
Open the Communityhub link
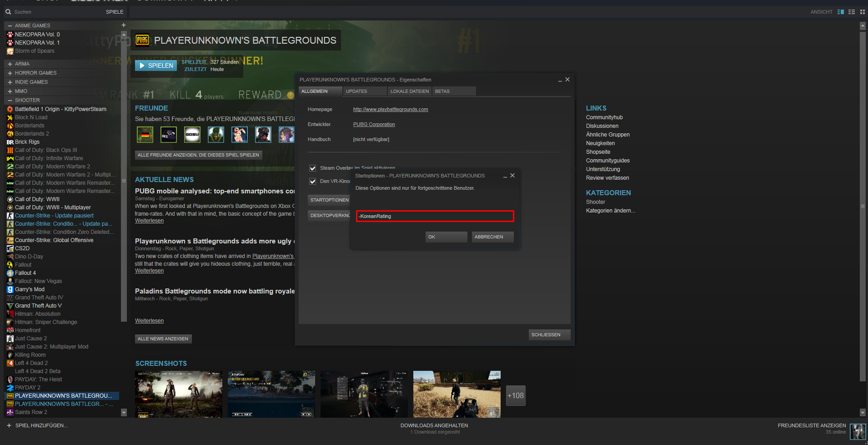[604, 117]
